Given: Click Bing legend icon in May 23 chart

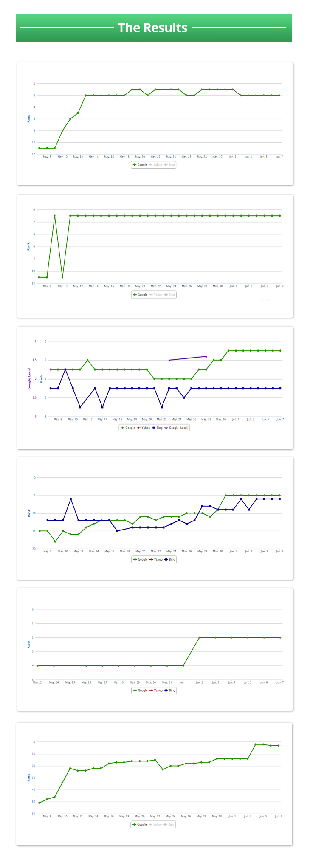Looking at the screenshot, I should [x=166, y=690].
